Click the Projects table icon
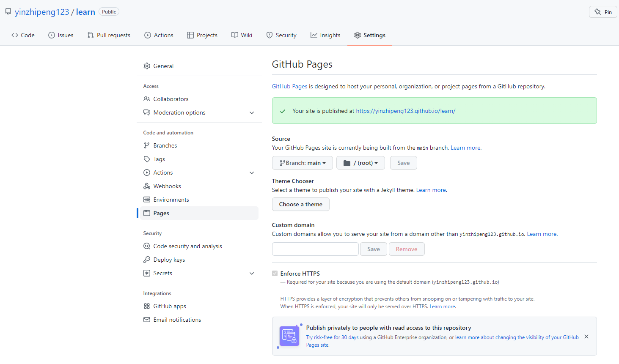 point(190,35)
